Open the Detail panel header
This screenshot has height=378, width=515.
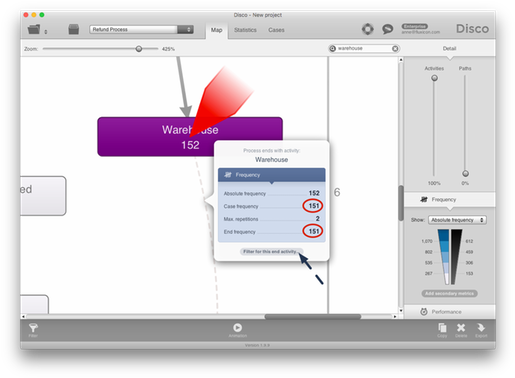tap(449, 48)
